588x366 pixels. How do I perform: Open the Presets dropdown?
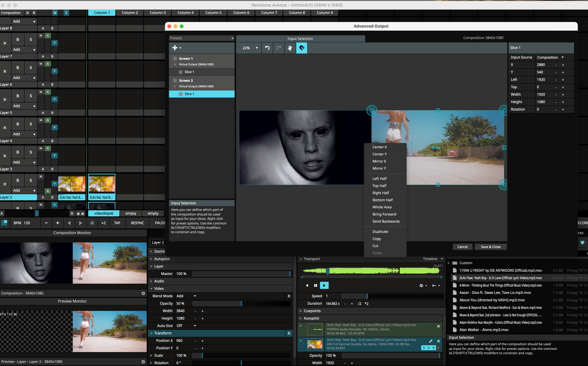[x=201, y=38]
